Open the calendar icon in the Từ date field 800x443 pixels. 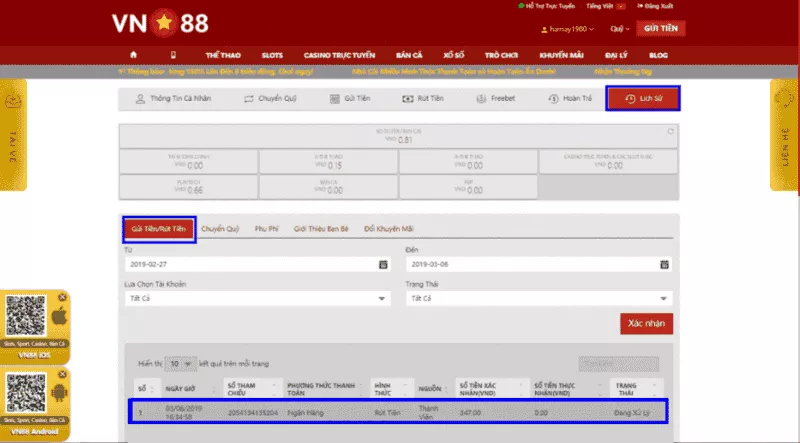click(383, 264)
